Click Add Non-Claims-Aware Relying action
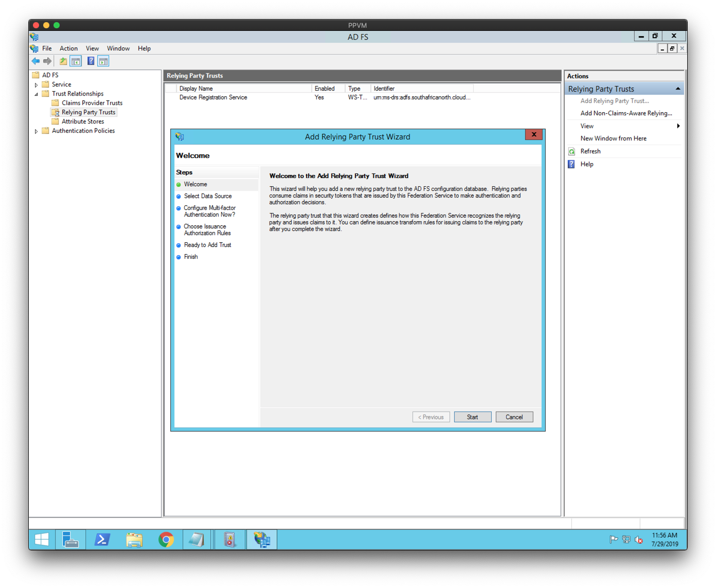 point(626,113)
